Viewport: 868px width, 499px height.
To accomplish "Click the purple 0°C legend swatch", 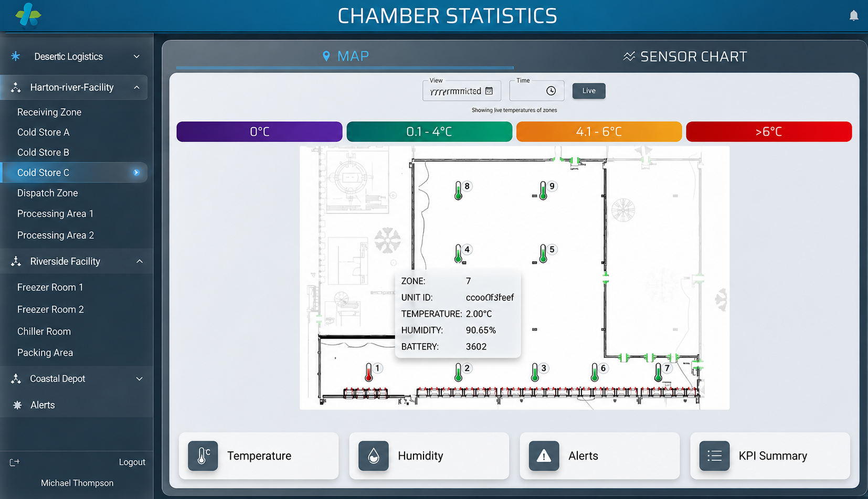I will click(259, 132).
